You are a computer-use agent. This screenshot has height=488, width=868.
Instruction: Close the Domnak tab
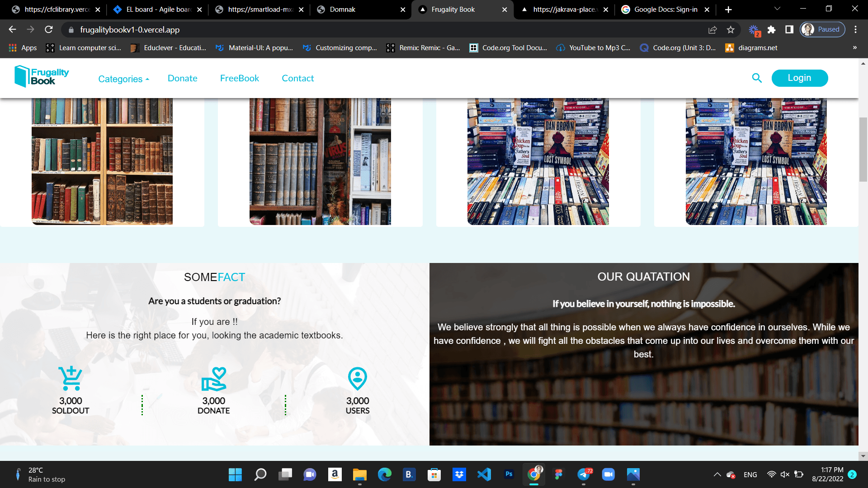click(403, 9)
